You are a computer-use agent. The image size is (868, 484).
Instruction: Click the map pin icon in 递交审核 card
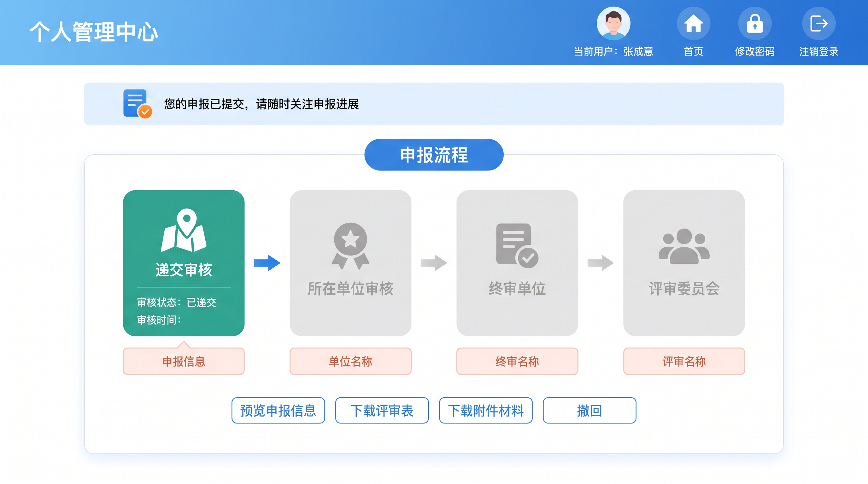pyautogui.click(x=184, y=230)
